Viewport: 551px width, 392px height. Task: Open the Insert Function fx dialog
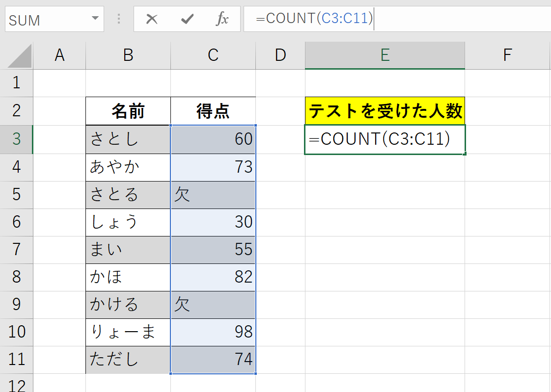(x=222, y=19)
